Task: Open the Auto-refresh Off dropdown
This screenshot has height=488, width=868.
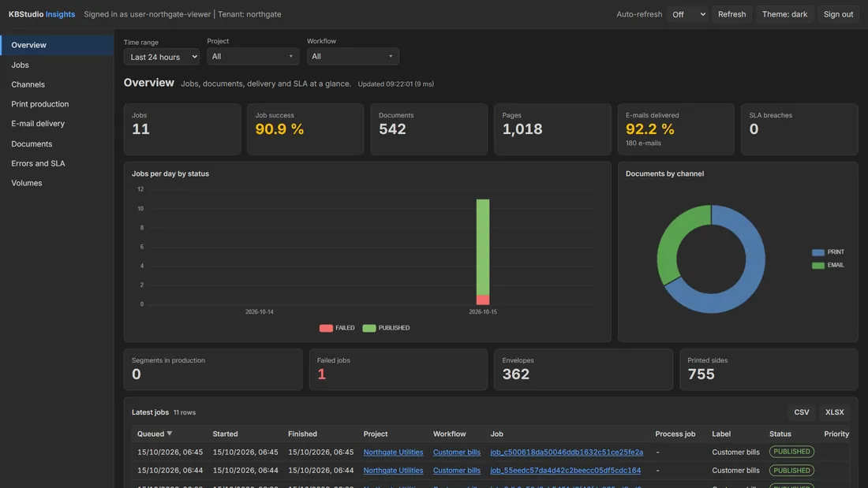Action: [x=687, y=14]
